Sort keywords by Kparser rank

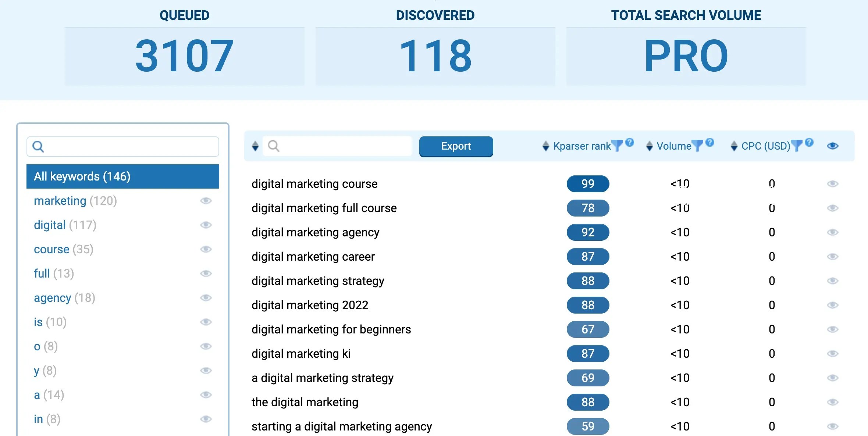tap(545, 146)
